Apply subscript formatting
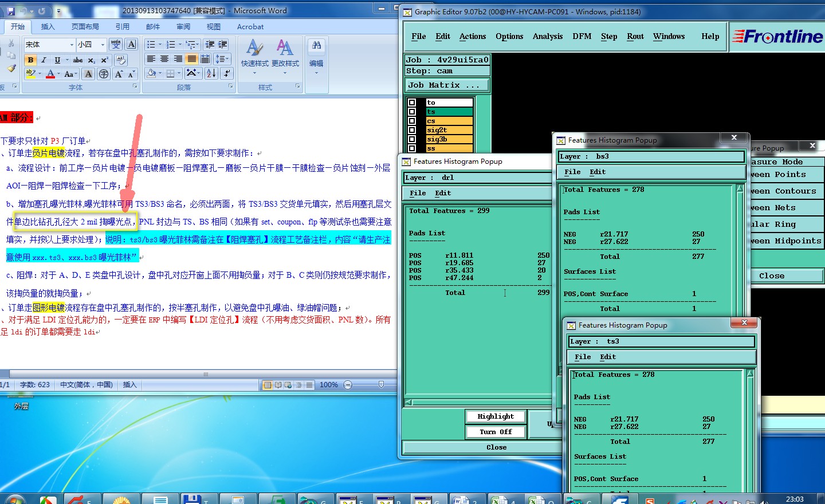This screenshot has height=504, width=825. 92,60
